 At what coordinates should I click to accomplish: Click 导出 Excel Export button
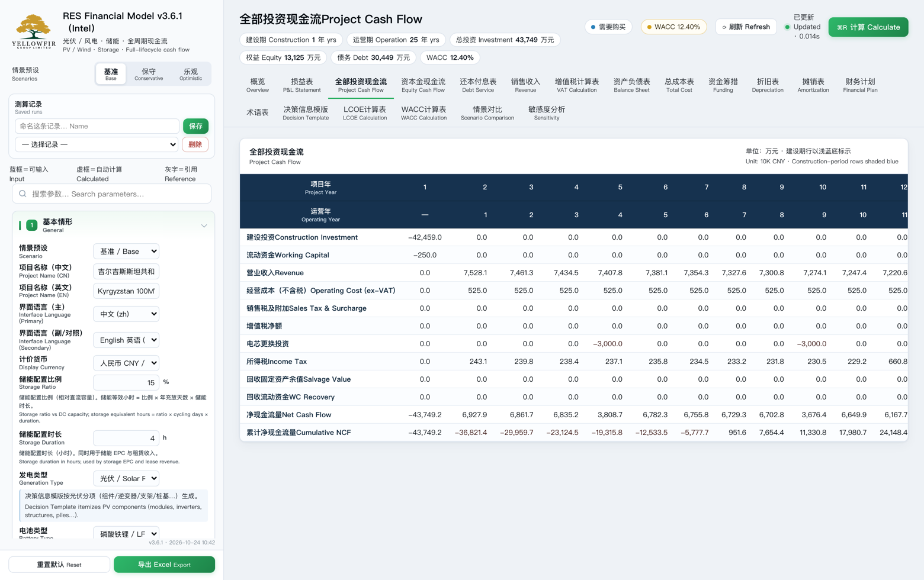(x=164, y=565)
